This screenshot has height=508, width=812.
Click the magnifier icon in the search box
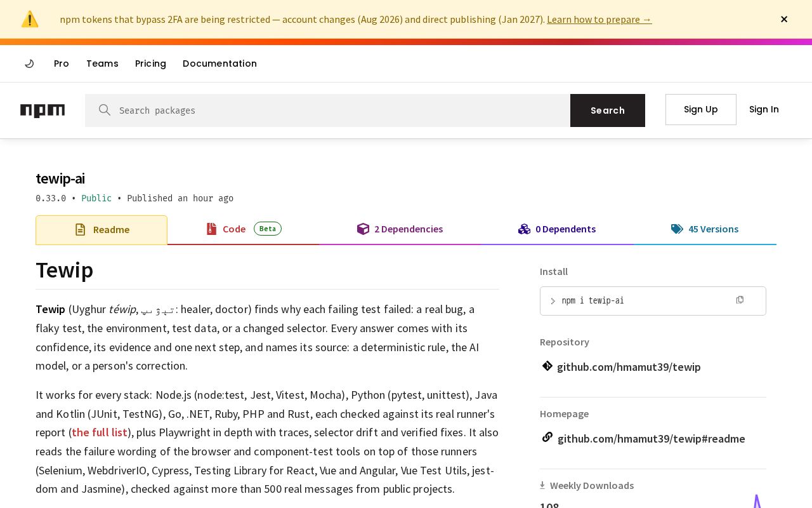click(105, 110)
